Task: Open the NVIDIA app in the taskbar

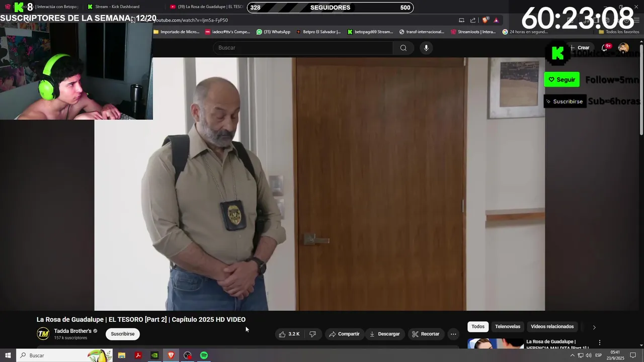Action: (154, 355)
